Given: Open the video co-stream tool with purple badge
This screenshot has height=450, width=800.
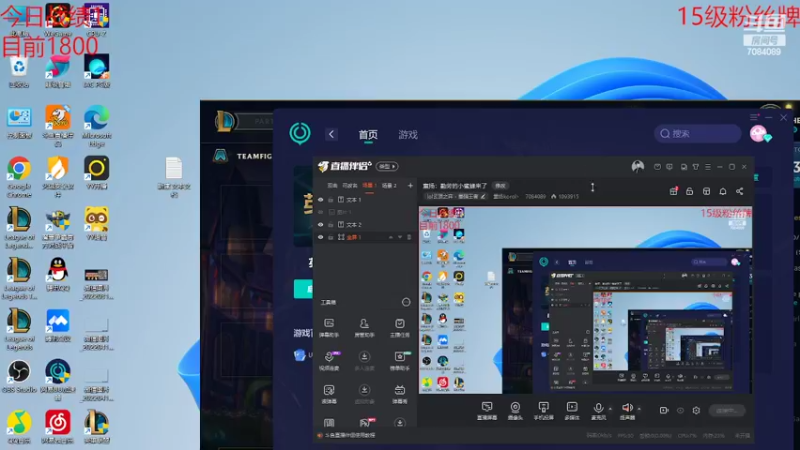Looking at the screenshot, I should 330,360.
